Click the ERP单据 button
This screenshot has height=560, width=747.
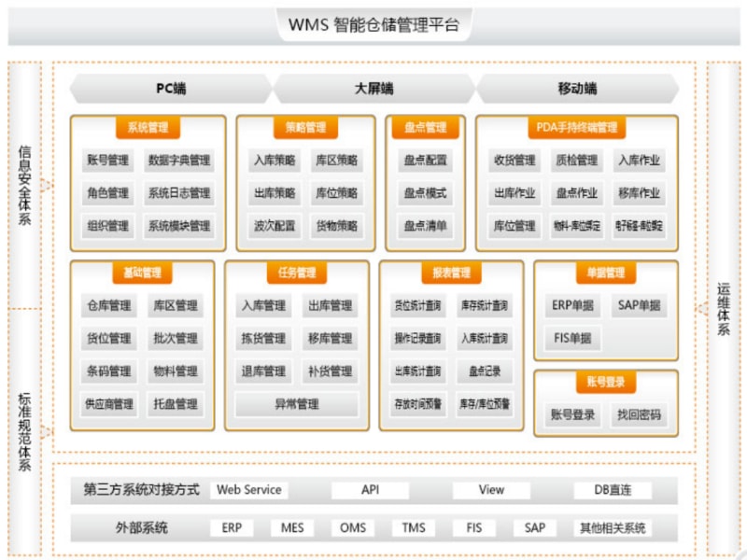pyautogui.click(x=572, y=305)
